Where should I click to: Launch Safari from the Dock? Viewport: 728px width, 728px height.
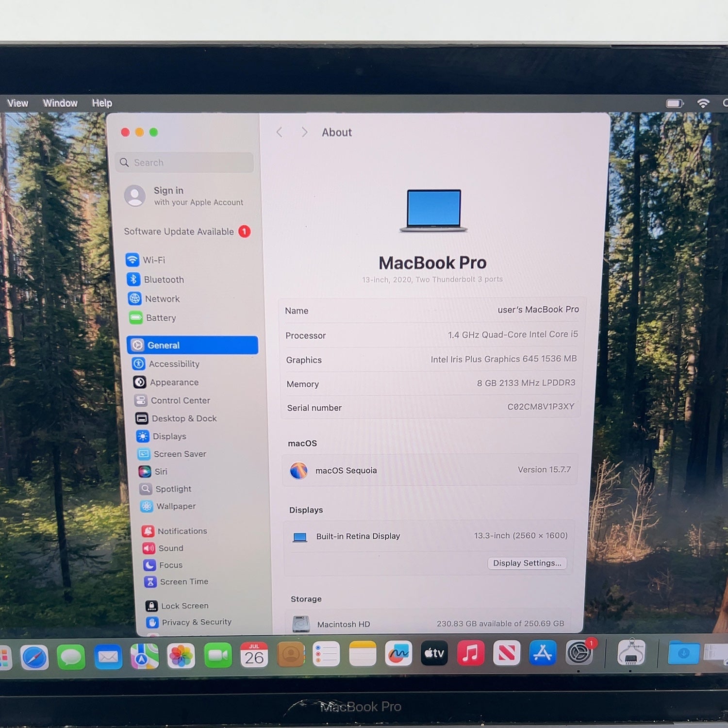point(35,658)
